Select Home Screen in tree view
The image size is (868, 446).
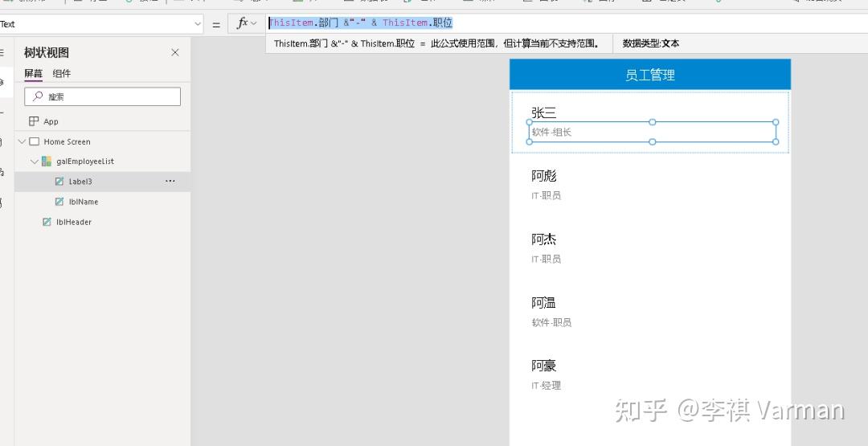pos(67,141)
